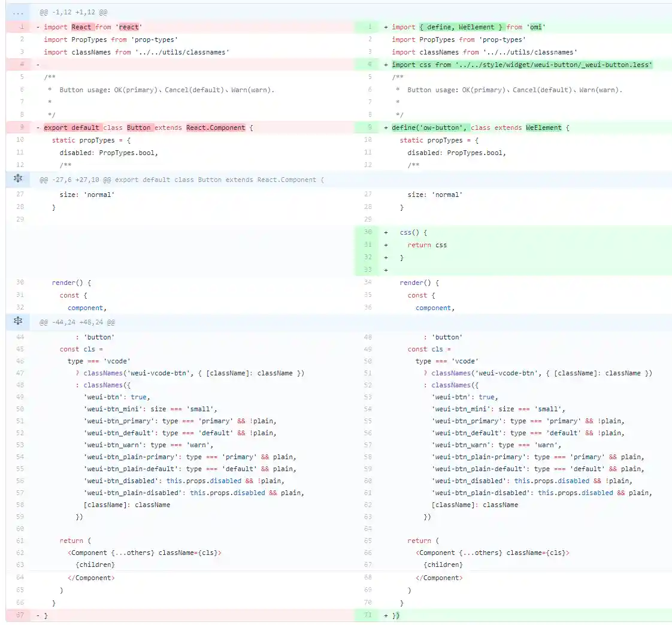Click 'React.Component' in the deleted class line

(216, 128)
